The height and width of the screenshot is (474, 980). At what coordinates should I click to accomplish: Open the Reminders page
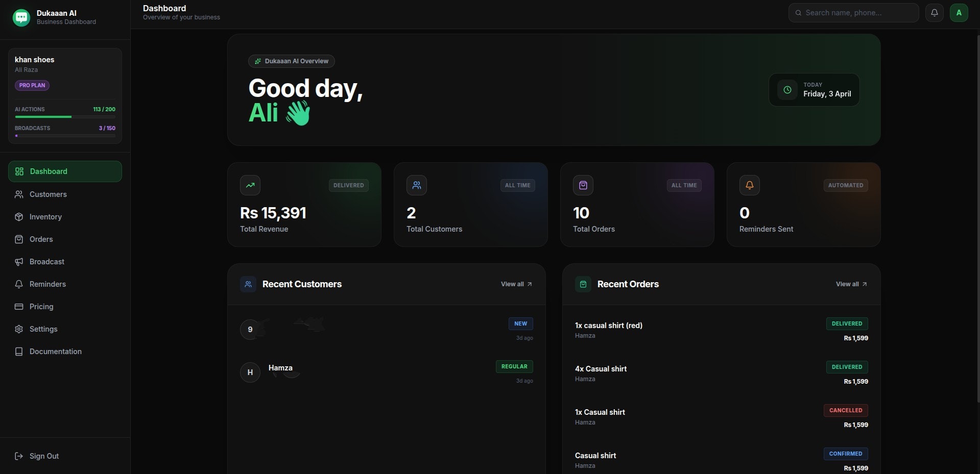point(65,284)
